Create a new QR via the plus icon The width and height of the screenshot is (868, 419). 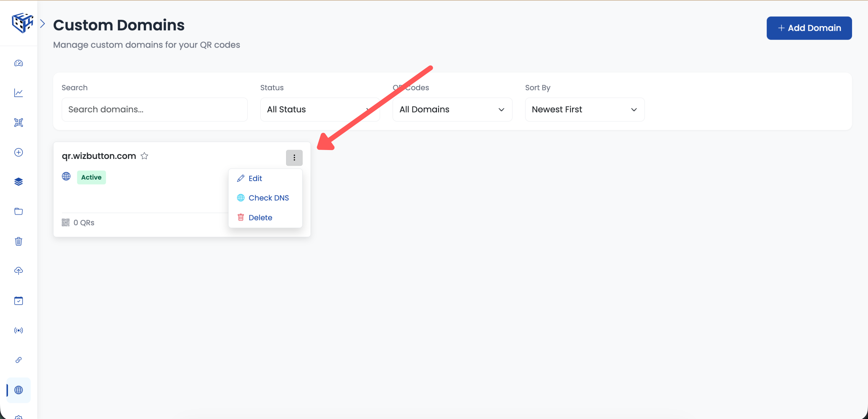coord(19,152)
